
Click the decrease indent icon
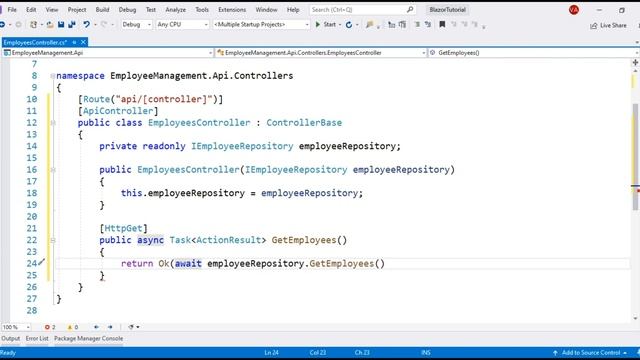(x=391, y=25)
